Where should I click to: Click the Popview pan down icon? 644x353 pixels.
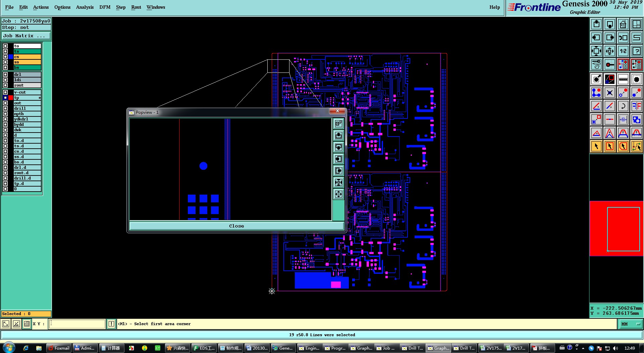338,147
